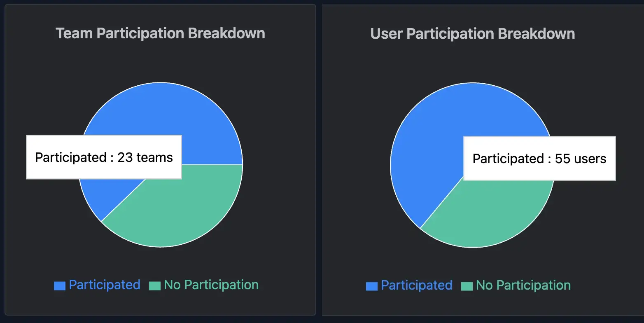Screen dimensions: 644x323
Task: Hide No Participation series via the user chart legend
Action: (x=523, y=285)
